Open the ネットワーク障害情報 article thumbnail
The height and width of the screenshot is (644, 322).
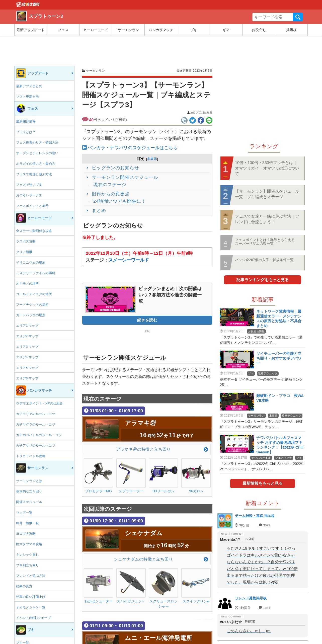237,317
